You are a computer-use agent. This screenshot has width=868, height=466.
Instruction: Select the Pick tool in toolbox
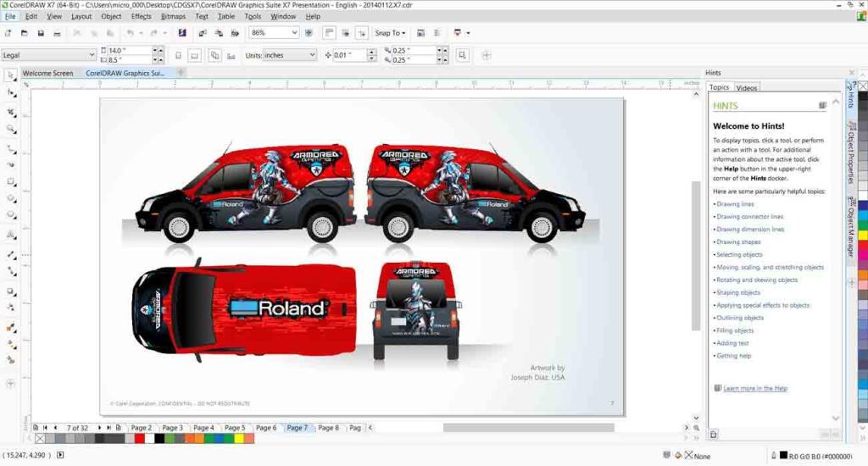coord(11,75)
